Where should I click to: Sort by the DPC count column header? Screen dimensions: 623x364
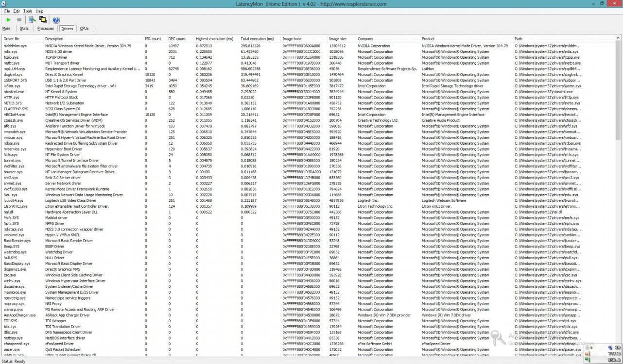click(180, 39)
